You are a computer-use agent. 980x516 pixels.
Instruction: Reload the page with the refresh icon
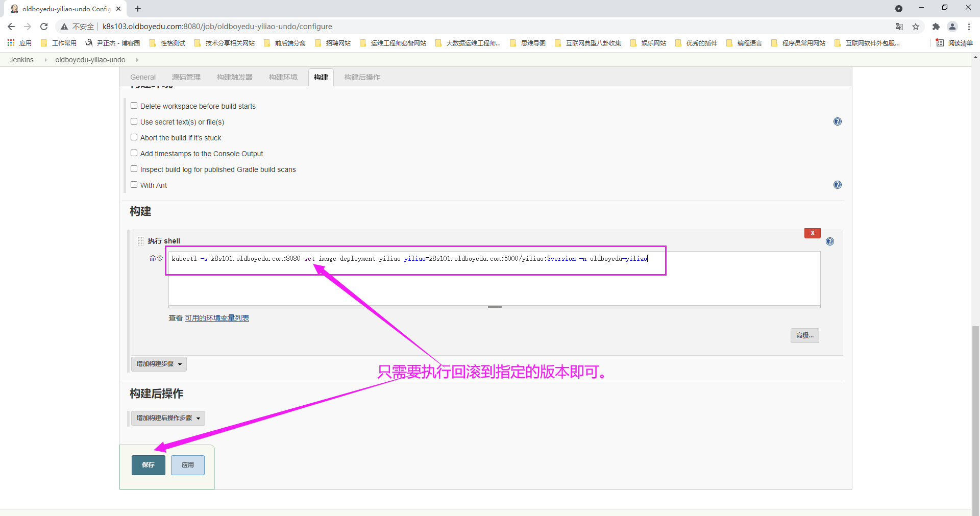[x=44, y=27]
